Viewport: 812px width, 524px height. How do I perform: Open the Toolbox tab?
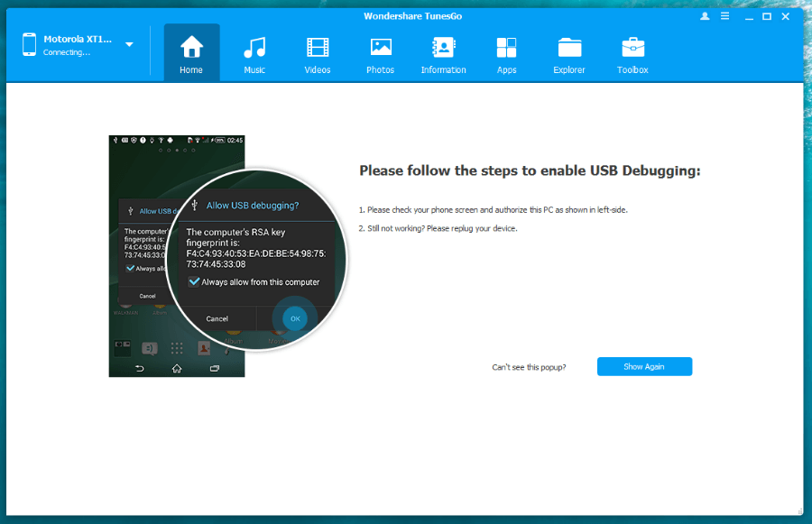pos(632,53)
